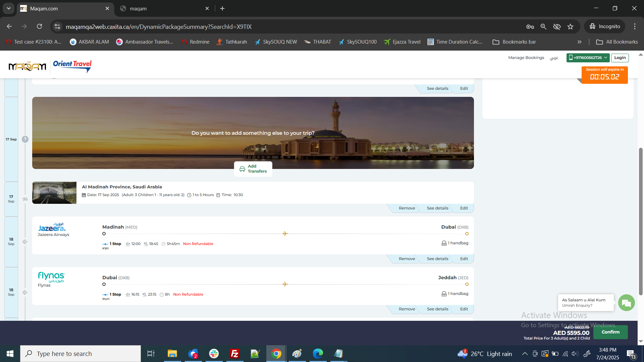644x362 pixels.
Task: Open the tab search dropdown arrow
Action: click(9, 8)
